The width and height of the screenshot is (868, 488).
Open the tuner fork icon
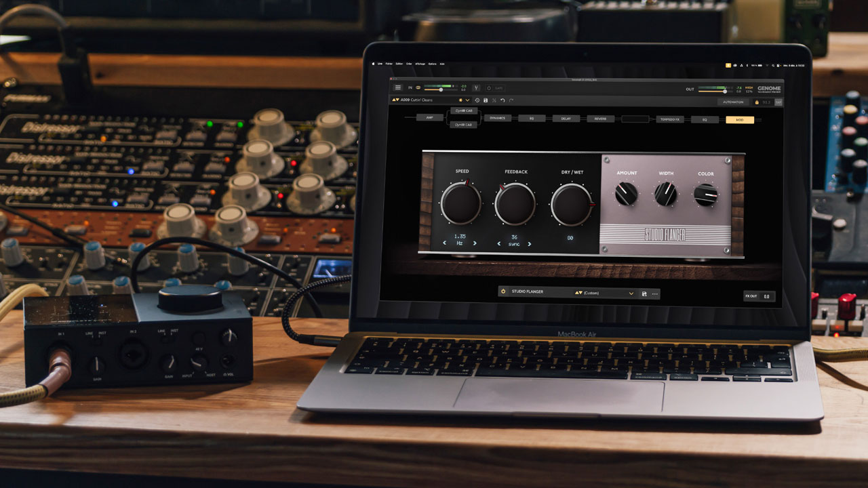[476, 87]
